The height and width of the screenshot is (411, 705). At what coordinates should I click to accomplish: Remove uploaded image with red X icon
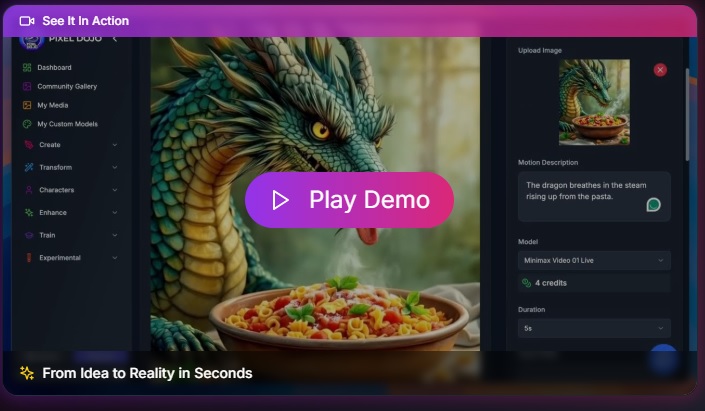pyautogui.click(x=660, y=70)
